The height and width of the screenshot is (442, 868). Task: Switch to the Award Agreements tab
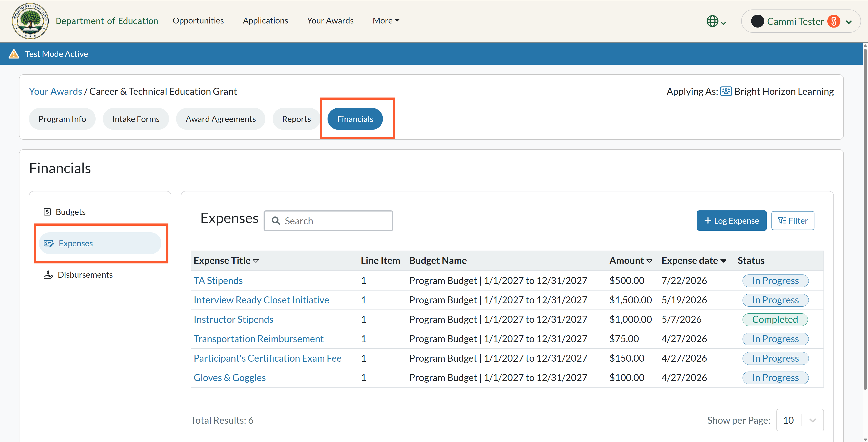pyautogui.click(x=220, y=119)
